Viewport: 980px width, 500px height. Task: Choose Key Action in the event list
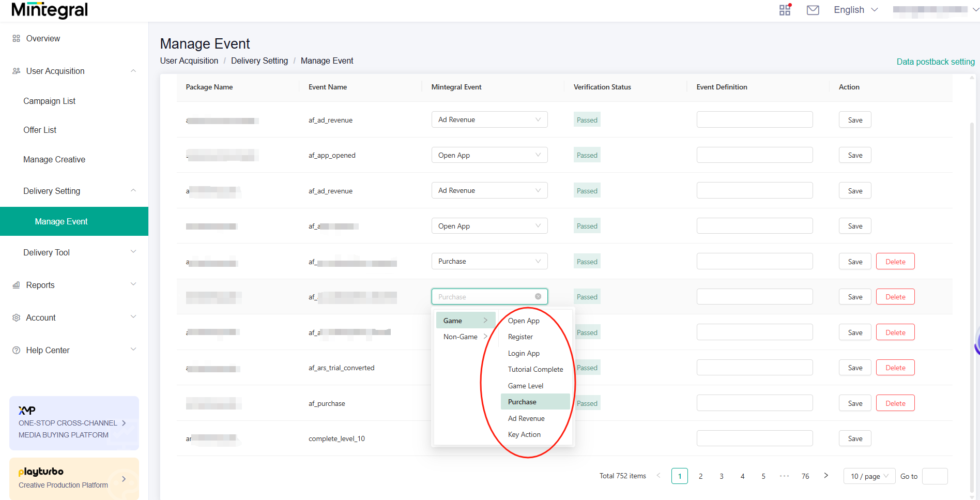pyautogui.click(x=524, y=434)
